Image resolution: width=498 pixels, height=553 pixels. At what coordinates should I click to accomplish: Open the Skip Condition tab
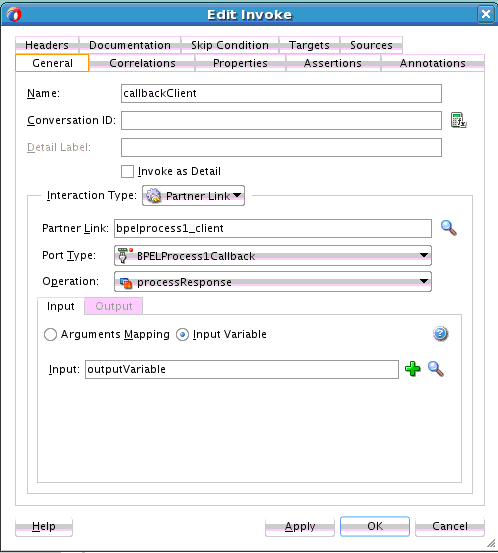coord(230,45)
